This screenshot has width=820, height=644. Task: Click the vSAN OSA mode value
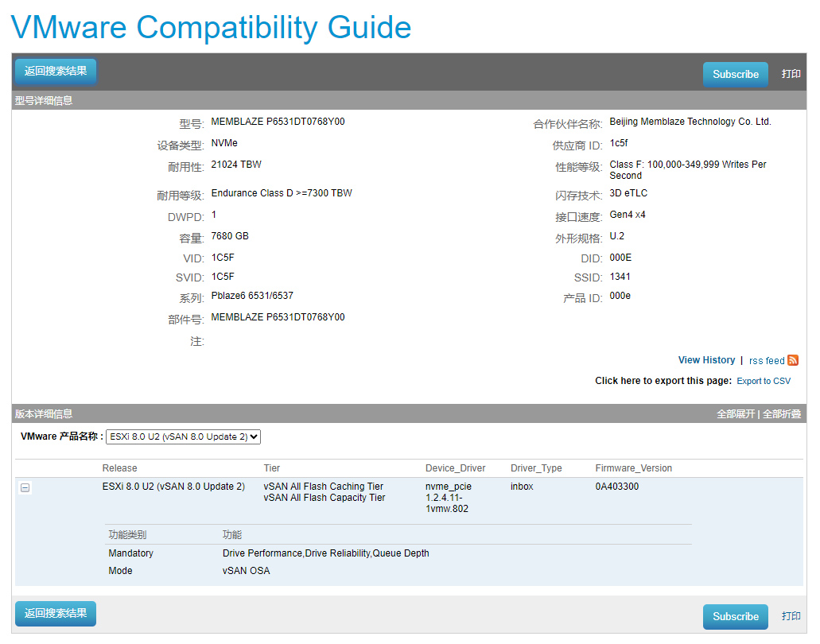click(x=247, y=571)
